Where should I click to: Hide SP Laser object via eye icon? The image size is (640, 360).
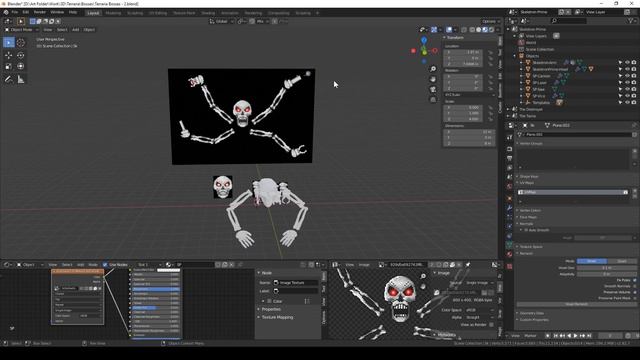point(627,82)
